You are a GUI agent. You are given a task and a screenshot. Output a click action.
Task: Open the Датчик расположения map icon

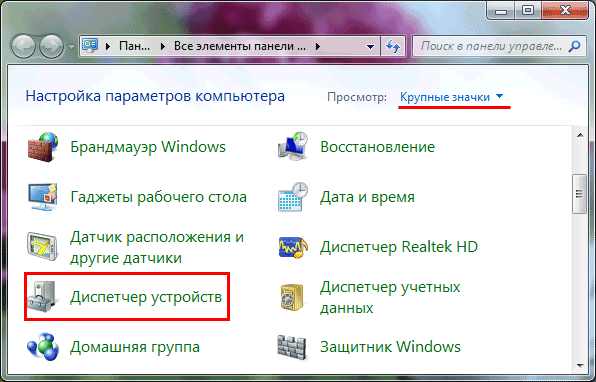tap(42, 247)
